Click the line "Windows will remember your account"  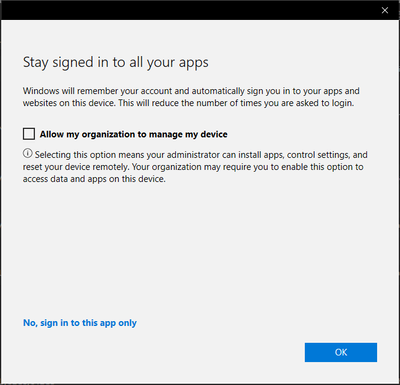tap(191, 91)
